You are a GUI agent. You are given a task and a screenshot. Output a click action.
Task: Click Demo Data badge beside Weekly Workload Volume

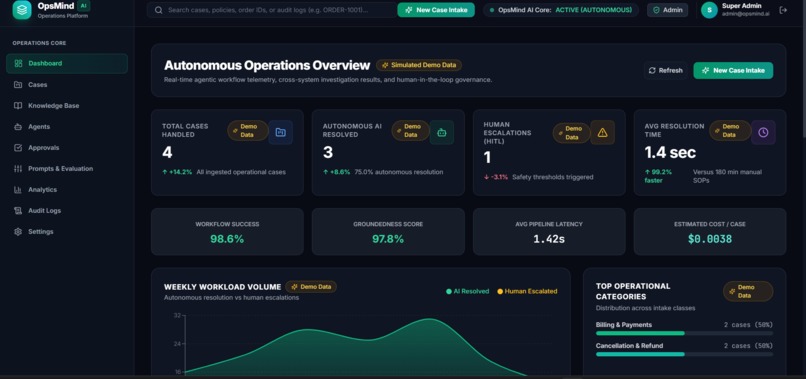pyautogui.click(x=312, y=287)
